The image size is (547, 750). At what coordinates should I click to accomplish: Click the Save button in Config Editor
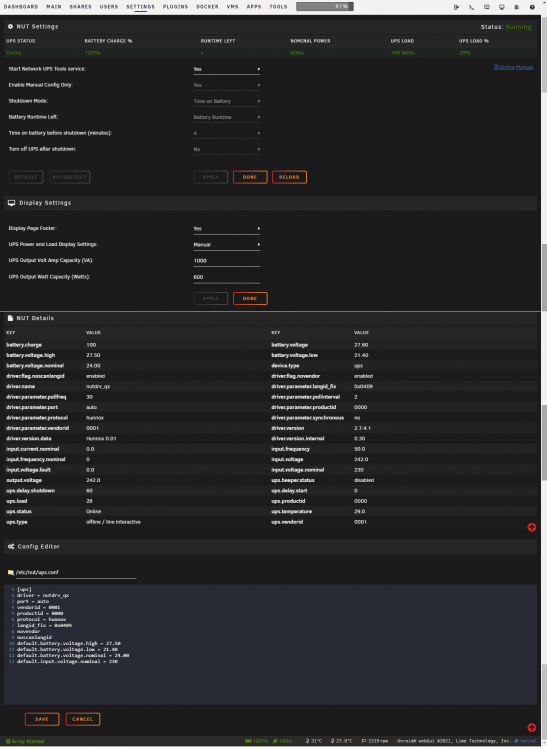pyautogui.click(x=42, y=719)
